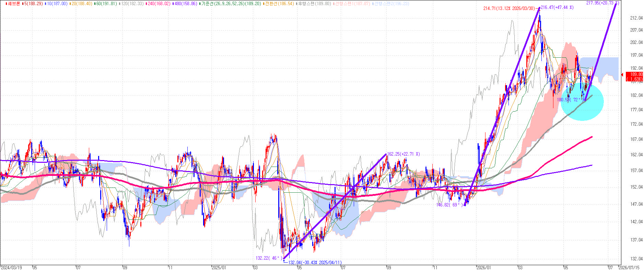Click the low label 132.04(-30.43% 2025/04/11)
The image size is (644, 271).
[315, 262]
